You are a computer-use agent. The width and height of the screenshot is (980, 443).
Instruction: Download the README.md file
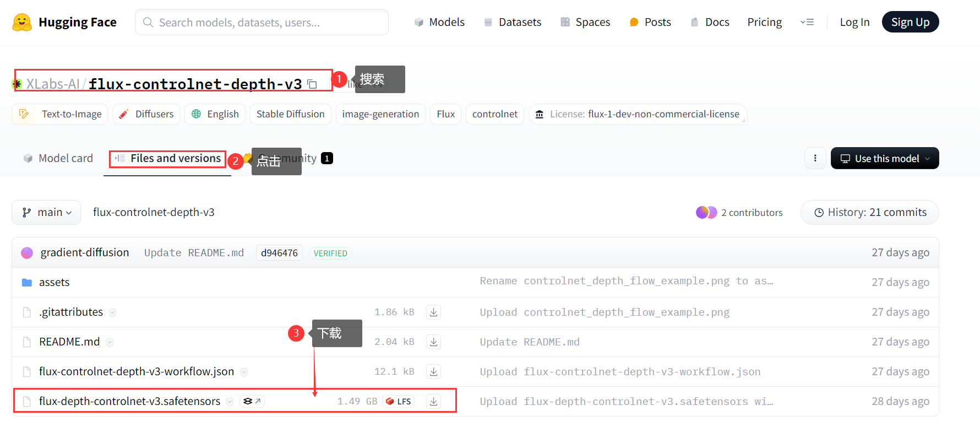pyautogui.click(x=434, y=342)
